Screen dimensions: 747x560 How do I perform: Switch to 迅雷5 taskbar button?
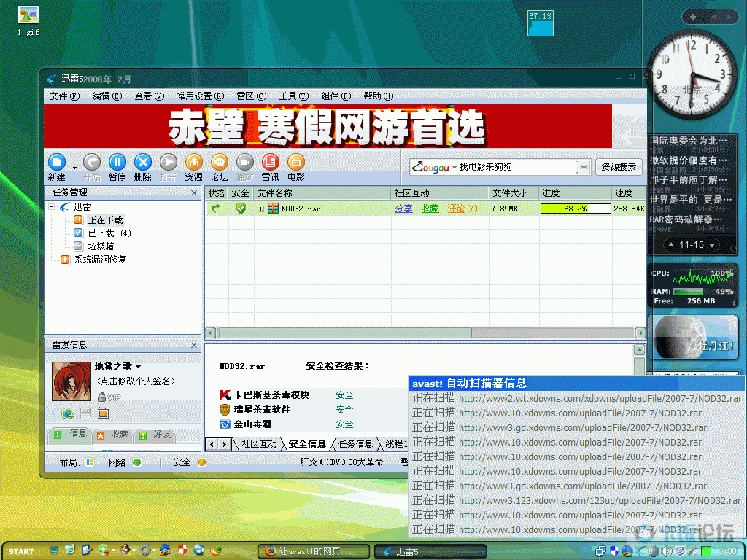430,551
